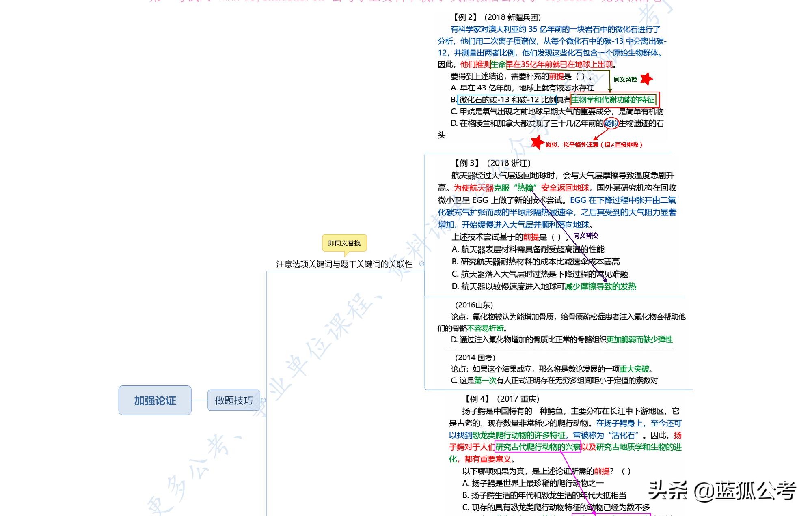Select the 做题技巧 node
The height and width of the screenshot is (516, 812).
pos(233,400)
